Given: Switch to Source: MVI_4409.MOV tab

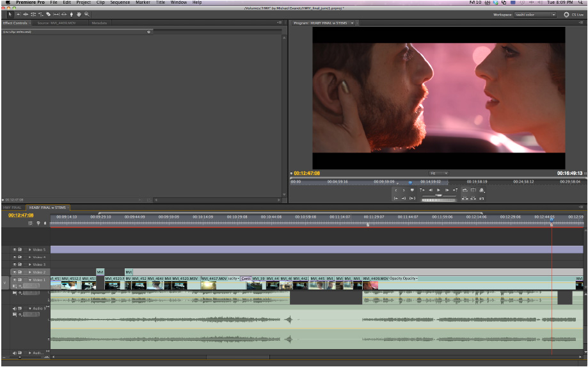Looking at the screenshot, I should 56,23.
